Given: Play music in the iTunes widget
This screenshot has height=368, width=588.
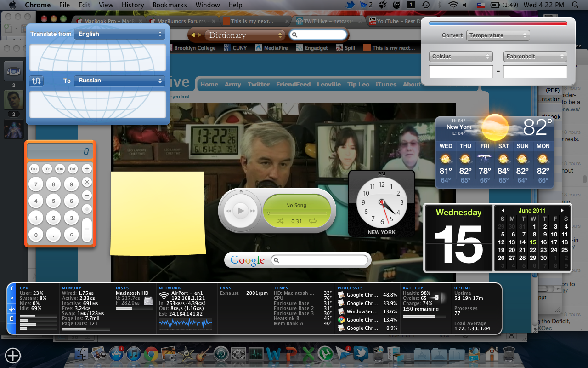Looking at the screenshot, I should click(241, 211).
